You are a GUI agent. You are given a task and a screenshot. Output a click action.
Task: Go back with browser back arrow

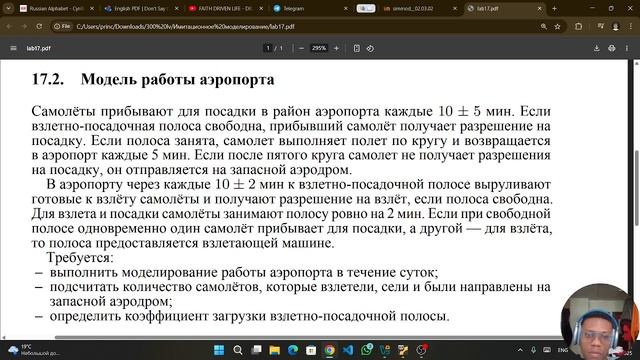[9, 27]
